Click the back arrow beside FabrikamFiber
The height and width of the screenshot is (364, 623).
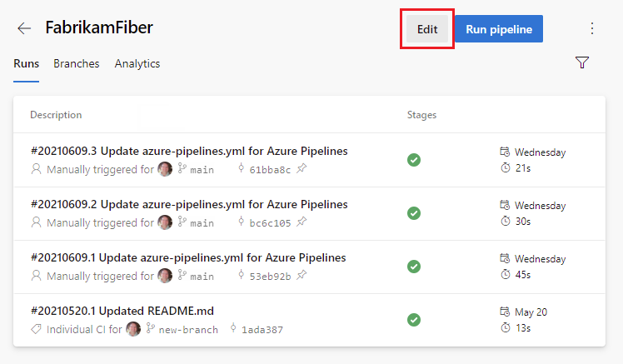pyautogui.click(x=24, y=28)
